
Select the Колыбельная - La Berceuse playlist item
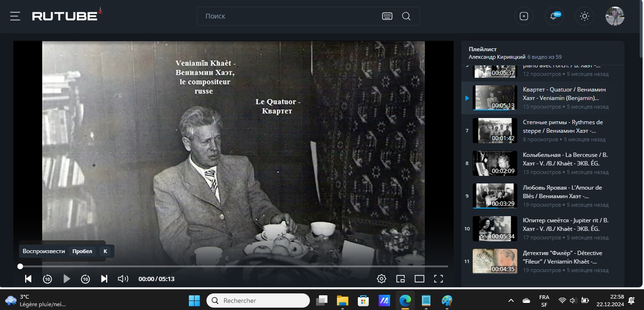click(565, 159)
